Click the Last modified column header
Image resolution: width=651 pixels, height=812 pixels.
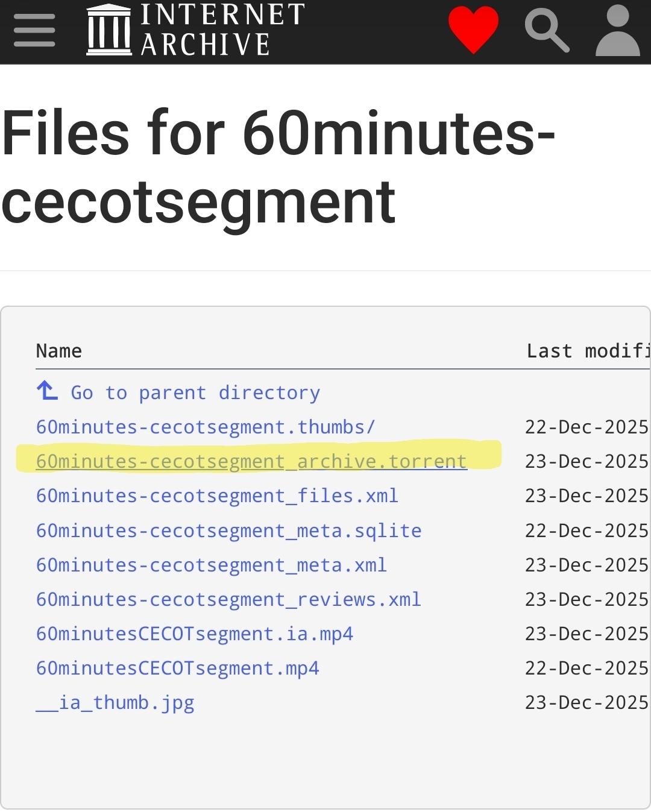tap(587, 351)
